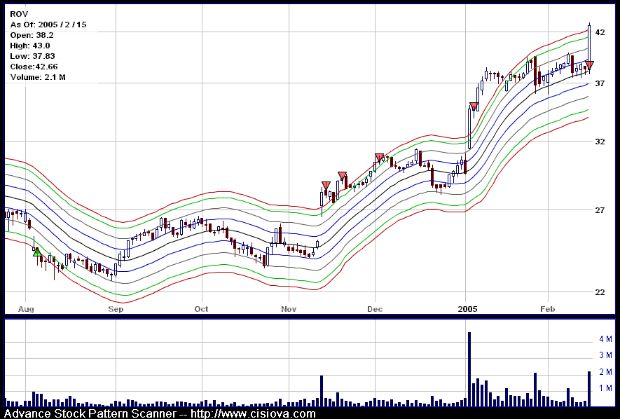
Task: Click the final 2 M volume bar in February
Action: point(589,389)
